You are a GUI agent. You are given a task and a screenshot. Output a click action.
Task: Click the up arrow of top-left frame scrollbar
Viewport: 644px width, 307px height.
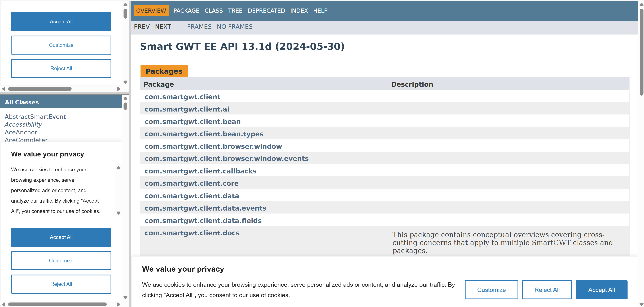pos(125,4)
